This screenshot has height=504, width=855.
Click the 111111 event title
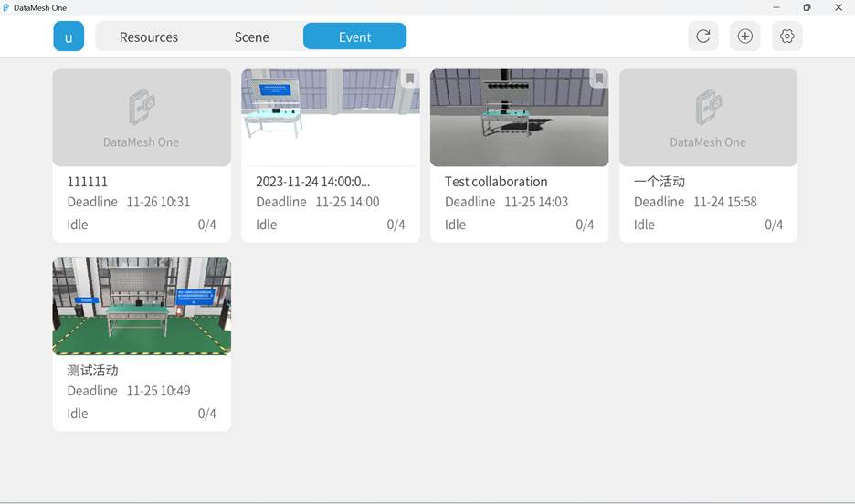click(x=88, y=182)
